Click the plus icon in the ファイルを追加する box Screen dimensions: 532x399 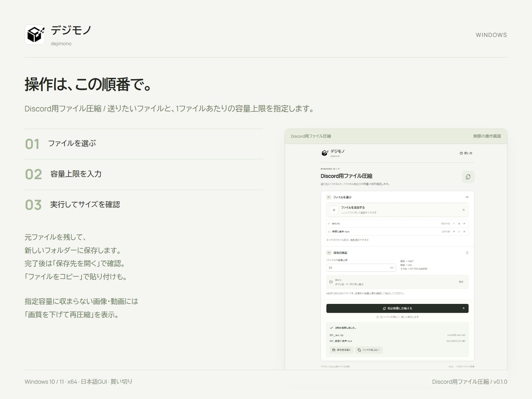pos(334,210)
